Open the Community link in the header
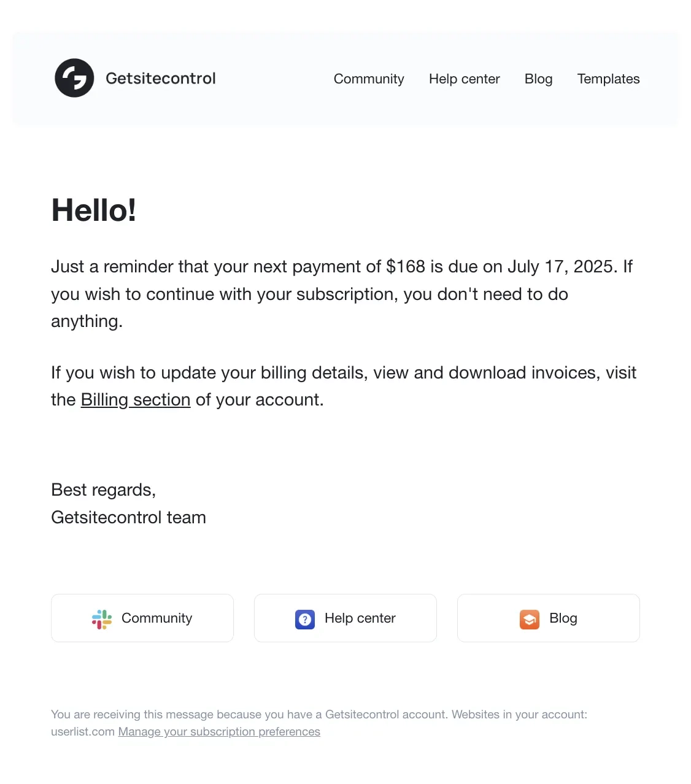Image resolution: width=691 pixels, height=784 pixels. [368, 79]
